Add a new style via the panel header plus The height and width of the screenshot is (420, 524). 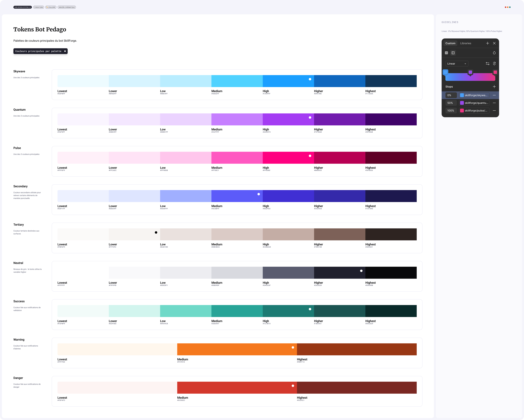tap(488, 43)
